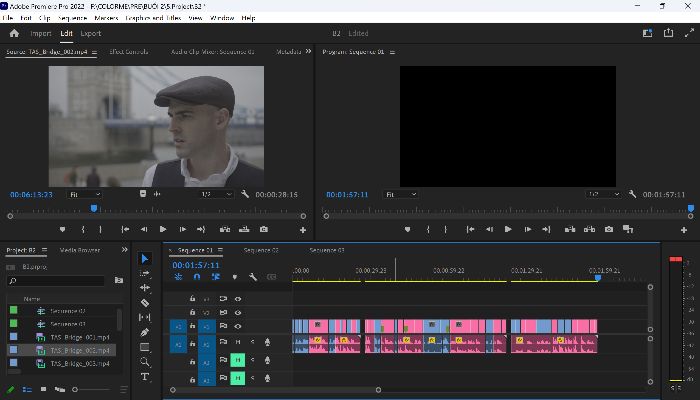The image size is (700, 400).
Task: Open Program monitor playback resolution dropdown
Action: click(604, 195)
